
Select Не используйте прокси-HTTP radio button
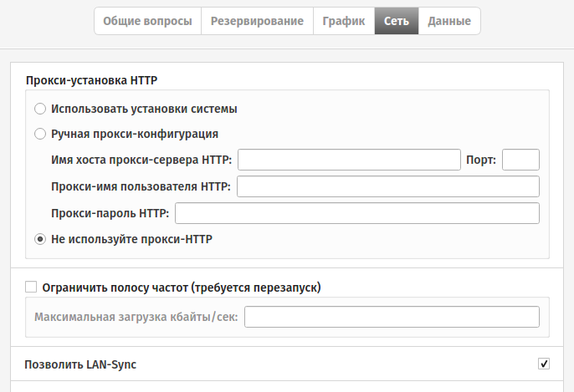(40, 239)
